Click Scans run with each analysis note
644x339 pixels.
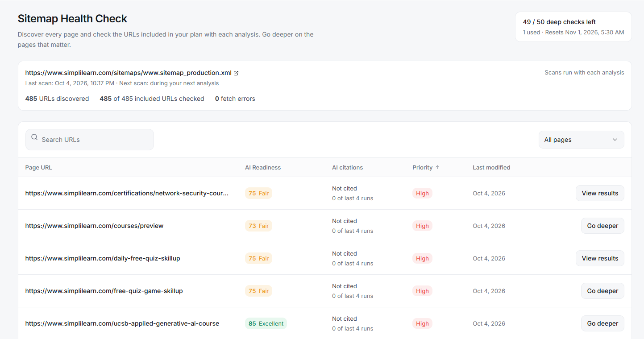pos(584,72)
